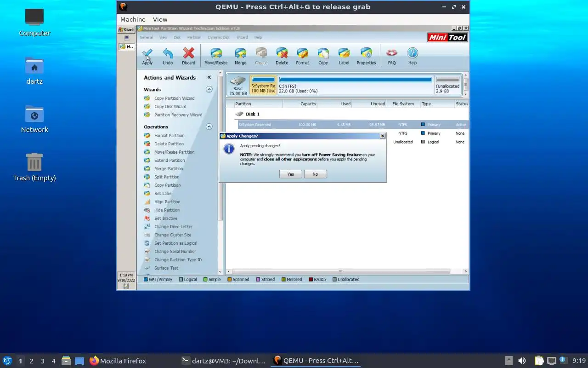Screen dimensions: 588x368
Task: Open the General menu
Action: [146, 38]
